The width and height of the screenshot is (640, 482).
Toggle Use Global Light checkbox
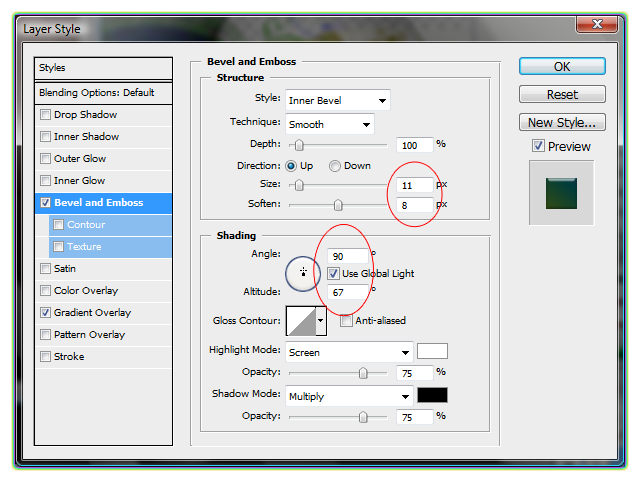333,273
